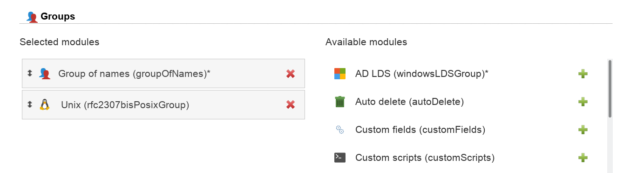Click the green trash can Auto delete icon
The width and height of the screenshot is (644, 173).
point(340,102)
